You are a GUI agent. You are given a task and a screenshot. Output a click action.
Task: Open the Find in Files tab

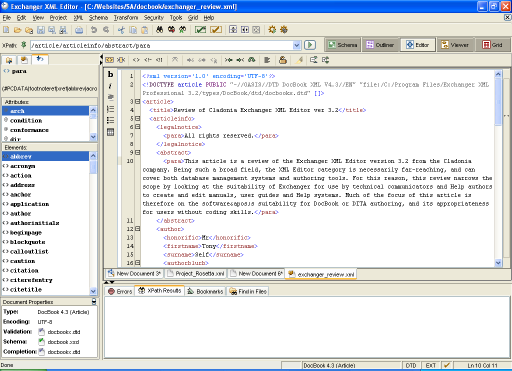pos(248,291)
